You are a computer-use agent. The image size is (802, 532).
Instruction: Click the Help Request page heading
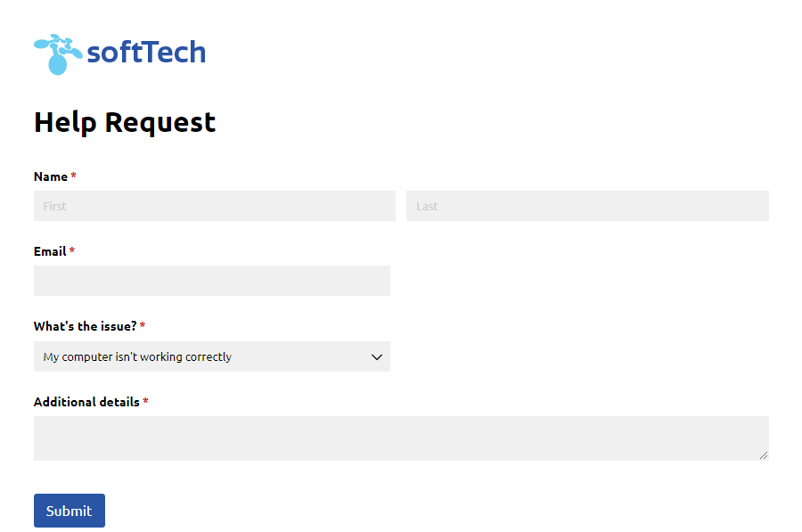coord(124,122)
